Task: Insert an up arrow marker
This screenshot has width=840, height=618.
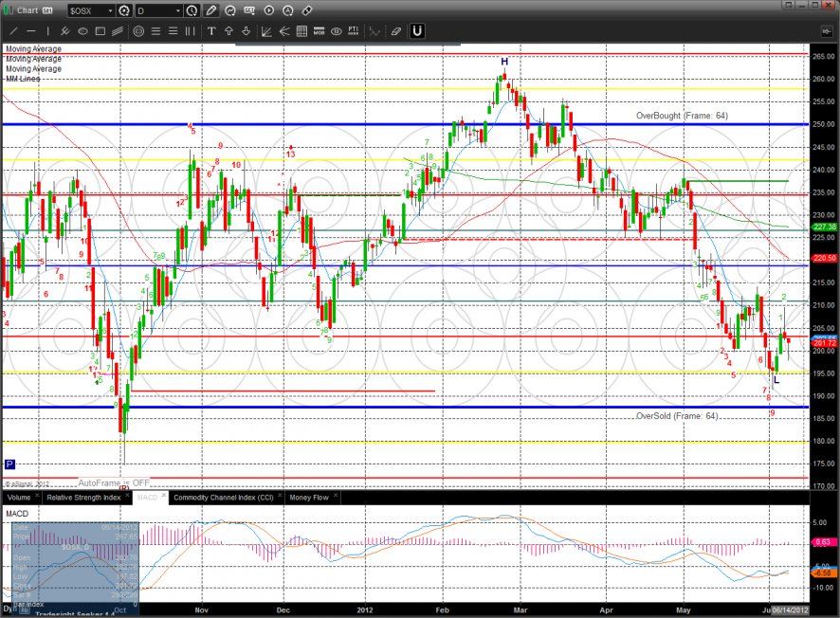Action: [228, 31]
